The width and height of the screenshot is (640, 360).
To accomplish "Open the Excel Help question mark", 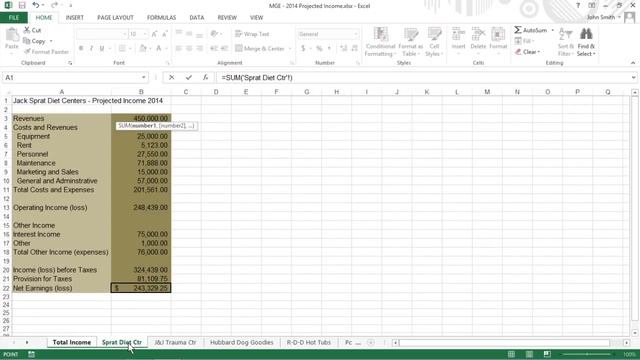I will [x=578, y=5].
